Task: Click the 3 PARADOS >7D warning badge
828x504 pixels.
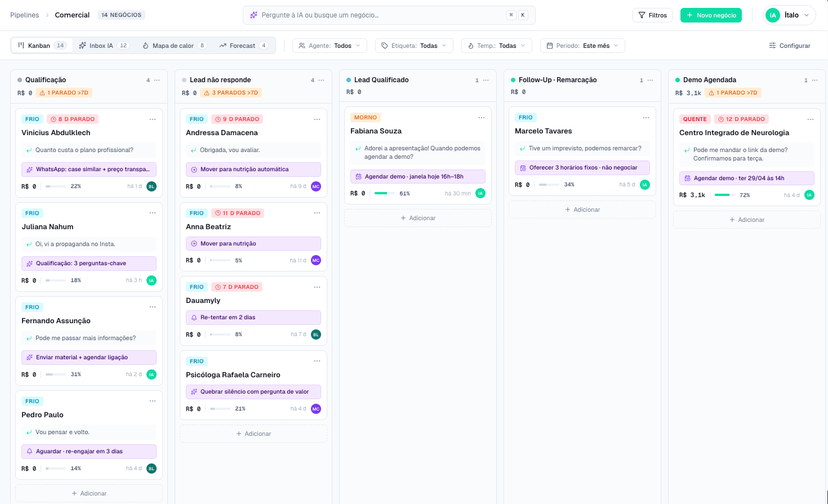Action: (231, 93)
